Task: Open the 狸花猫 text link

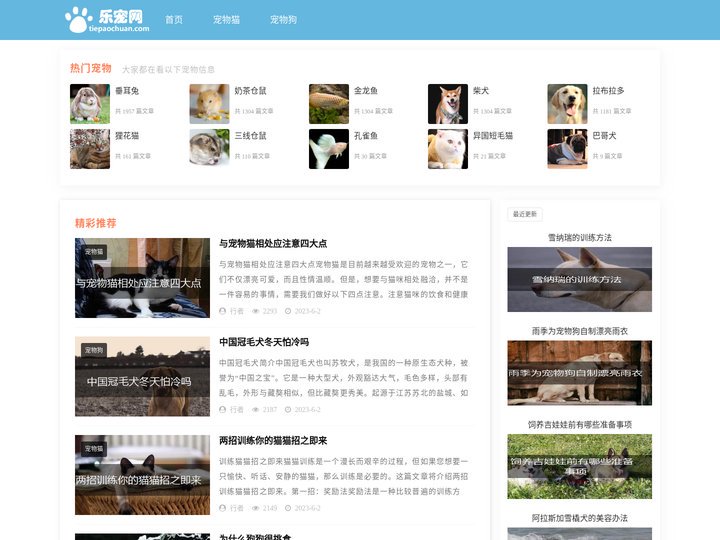Action: click(x=127, y=136)
